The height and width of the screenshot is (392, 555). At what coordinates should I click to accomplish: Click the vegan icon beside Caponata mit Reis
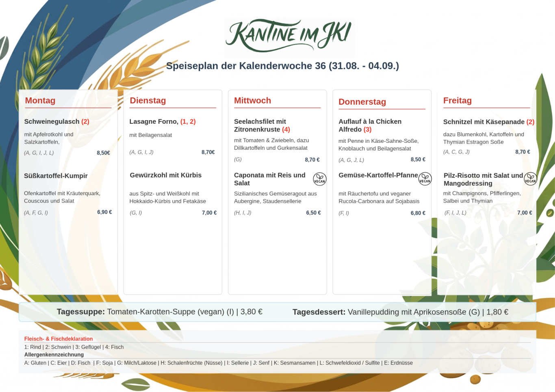[320, 179]
